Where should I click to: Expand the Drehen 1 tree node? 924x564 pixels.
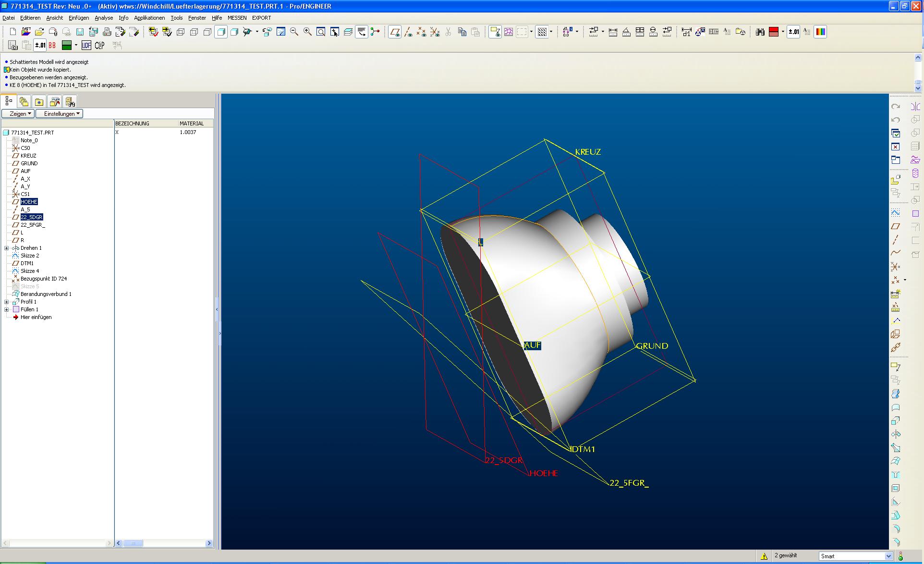[x=7, y=248]
